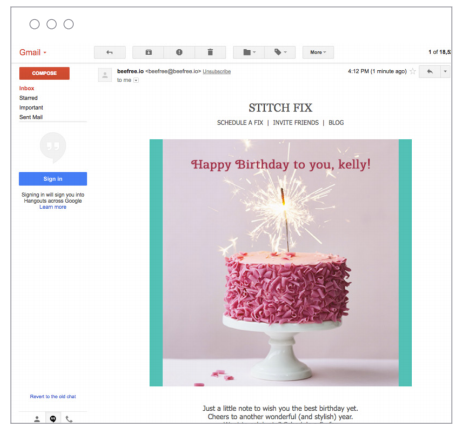Open the Gmail product switcher dropdown

point(33,52)
